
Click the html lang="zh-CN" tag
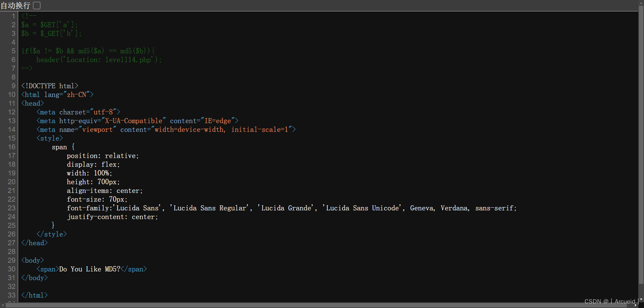(x=57, y=95)
